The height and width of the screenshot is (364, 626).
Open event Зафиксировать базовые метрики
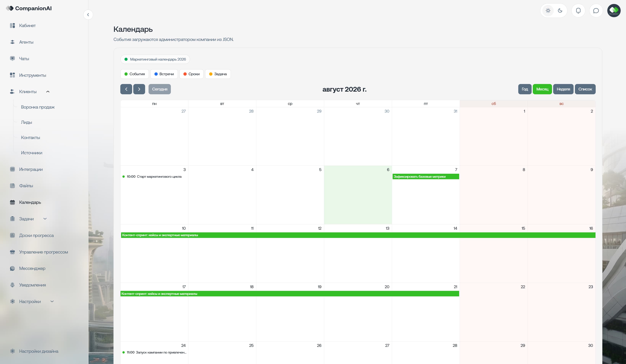[426, 177]
